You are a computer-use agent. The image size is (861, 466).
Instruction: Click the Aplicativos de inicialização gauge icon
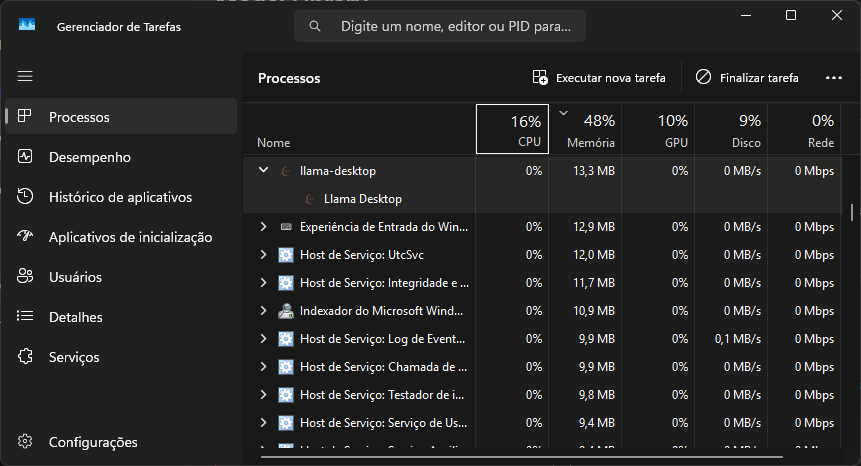coord(25,236)
